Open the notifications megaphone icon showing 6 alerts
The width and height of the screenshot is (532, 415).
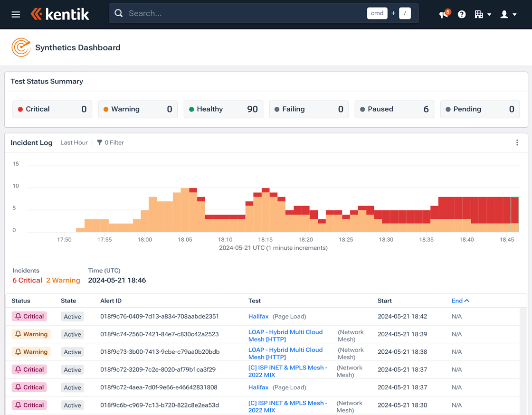(443, 15)
